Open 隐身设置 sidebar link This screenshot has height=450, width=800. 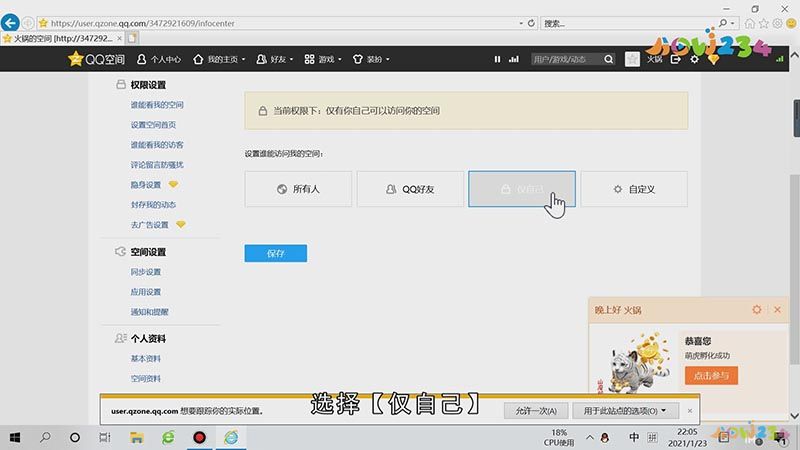145,185
